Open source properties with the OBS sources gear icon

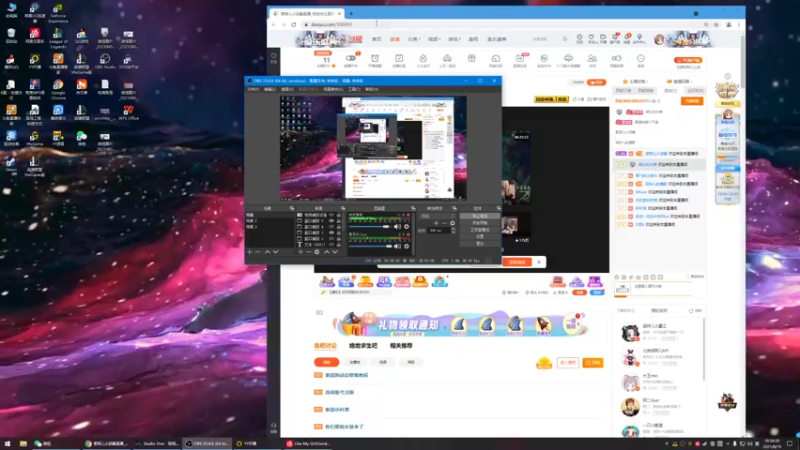pyautogui.click(x=316, y=252)
